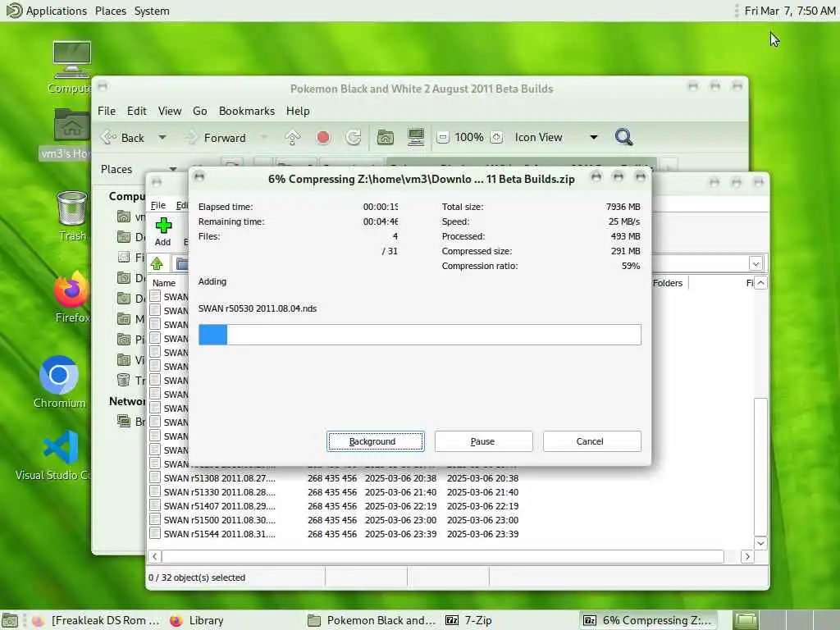Screen dimensions: 840x630
Task: Search files with magnifier icon
Action: point(623,138)
